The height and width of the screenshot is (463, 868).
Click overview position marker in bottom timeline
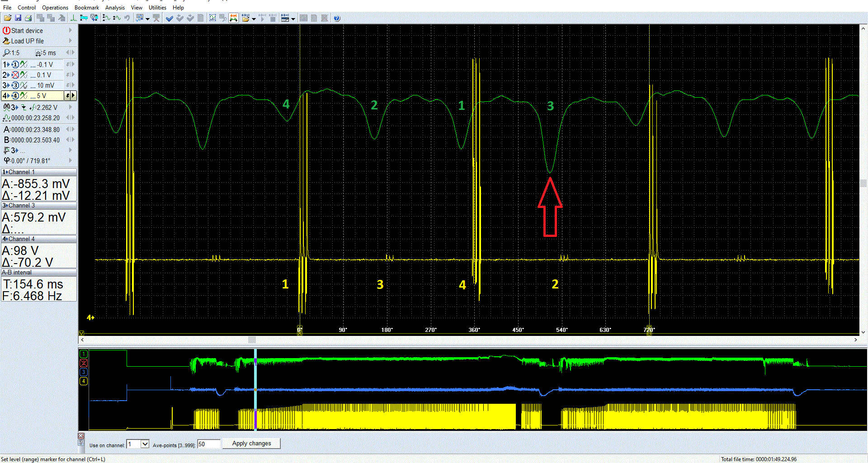(255, 389)
